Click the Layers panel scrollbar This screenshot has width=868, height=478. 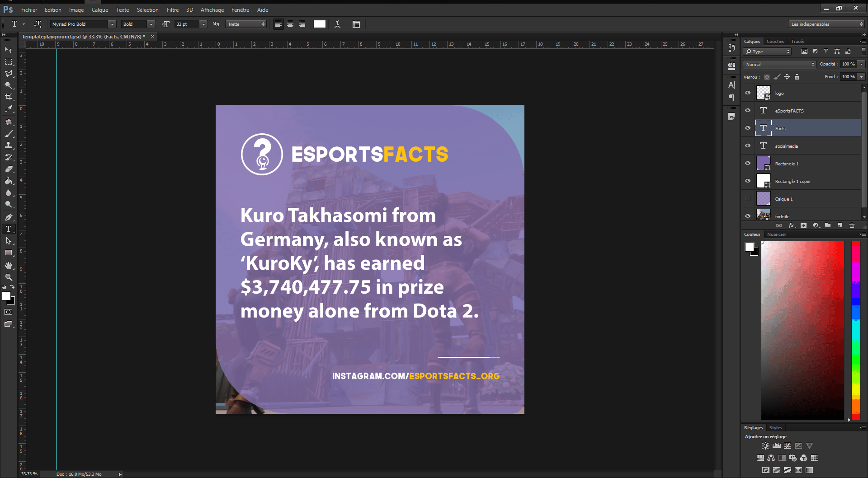(863, 149)
